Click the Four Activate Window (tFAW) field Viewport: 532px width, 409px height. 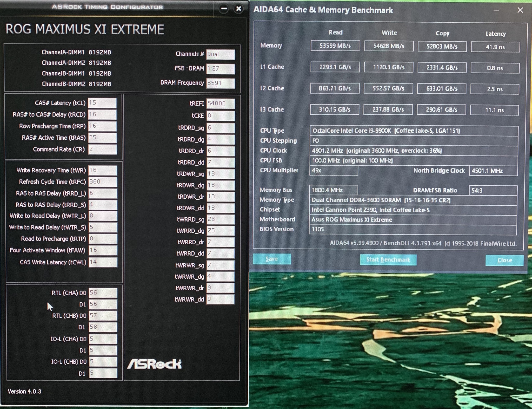coord(103,250)
